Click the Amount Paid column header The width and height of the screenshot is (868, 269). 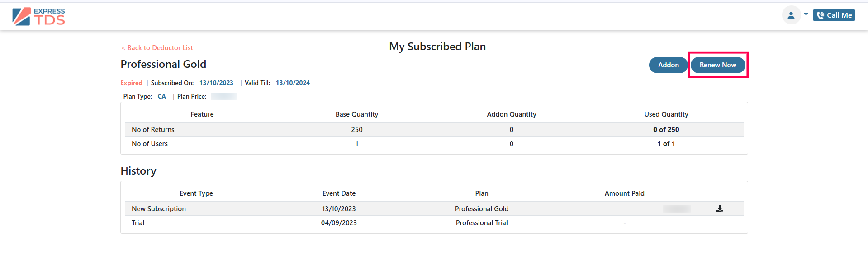pos(624,193)
